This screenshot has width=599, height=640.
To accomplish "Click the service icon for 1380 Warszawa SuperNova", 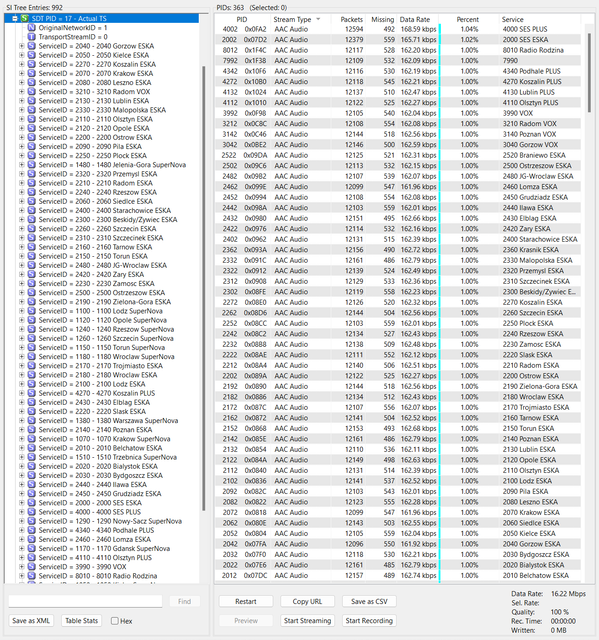I will coord(31,420).
